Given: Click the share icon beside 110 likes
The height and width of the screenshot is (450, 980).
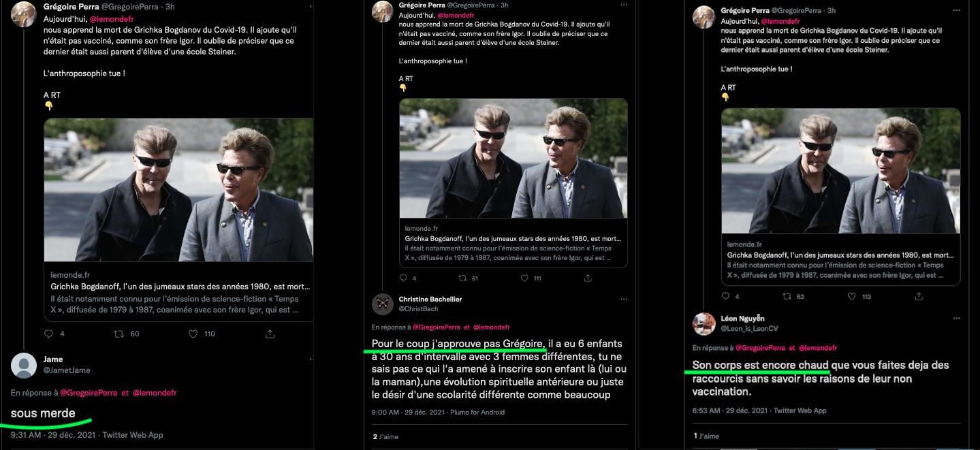Looking at the screenshot, I should point(270,334).
